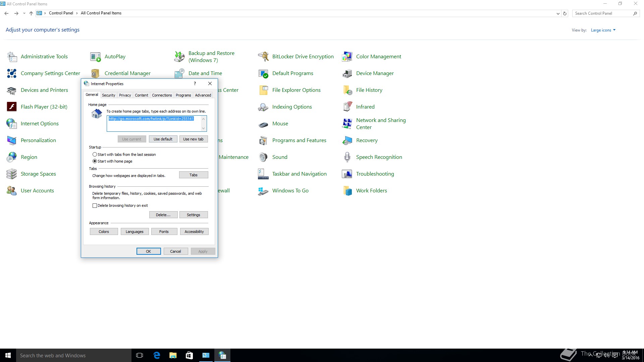
Task: Switch to the Programs tab
Action: [183, 95]
